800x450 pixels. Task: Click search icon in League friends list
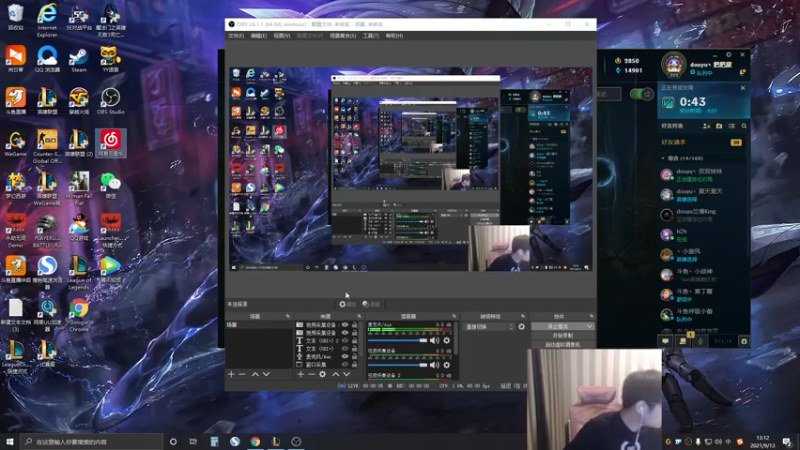click(x=744, y=126)
